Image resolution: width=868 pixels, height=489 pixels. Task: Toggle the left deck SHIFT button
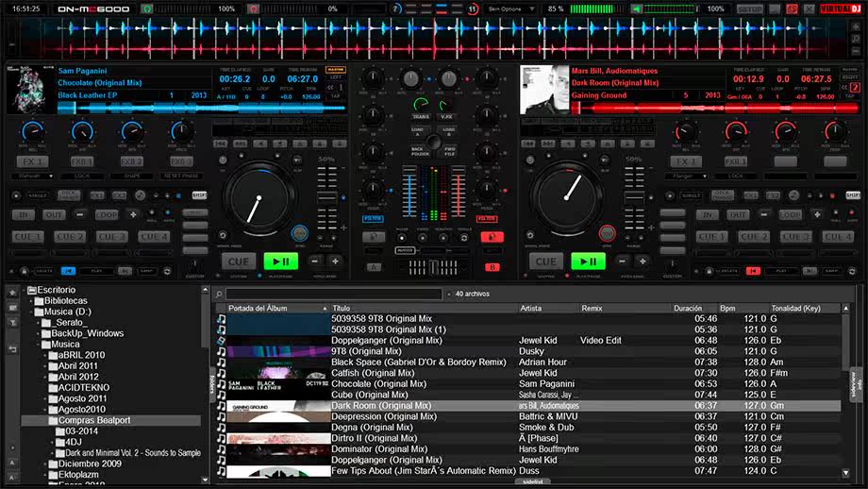point(199,194)
